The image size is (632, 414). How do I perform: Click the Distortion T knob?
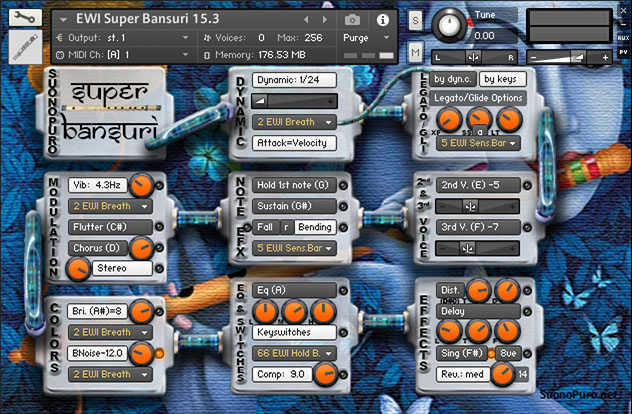point(478,291)
